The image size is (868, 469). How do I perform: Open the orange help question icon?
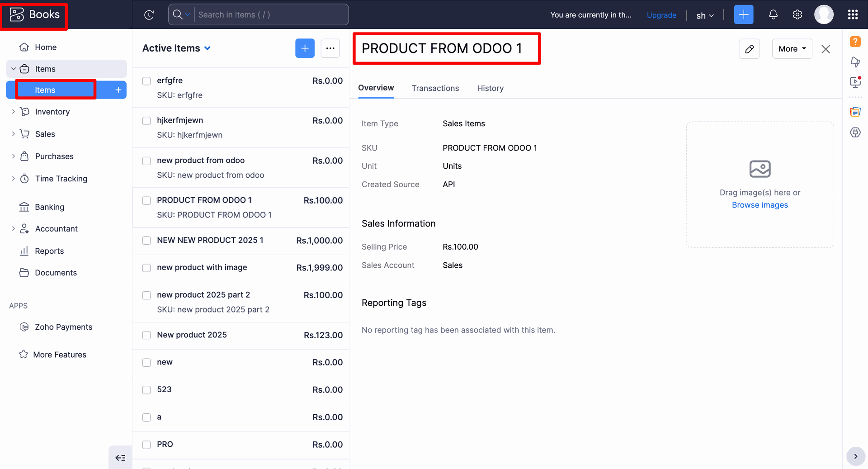[855, 42]
